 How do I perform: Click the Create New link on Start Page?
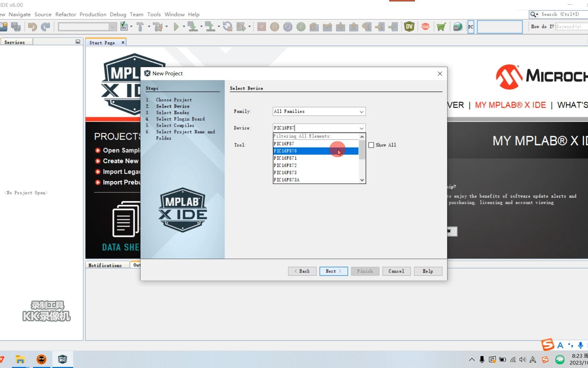pyautogui.click(x=120, y=161)
